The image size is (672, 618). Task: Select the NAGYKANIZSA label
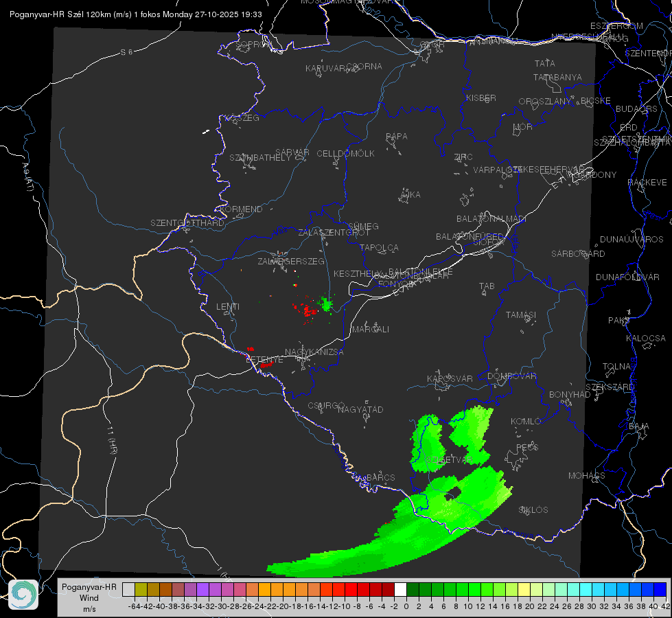314,352
